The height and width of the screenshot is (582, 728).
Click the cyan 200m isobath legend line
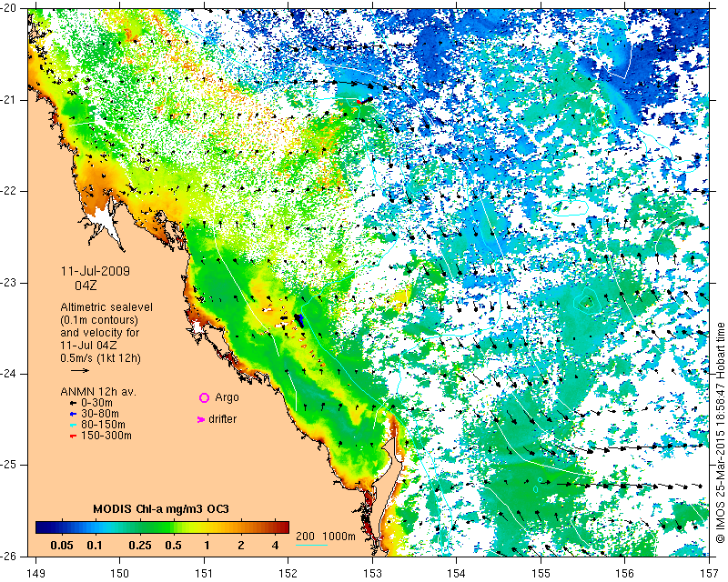pyautogui.click(x=312, y=545)
